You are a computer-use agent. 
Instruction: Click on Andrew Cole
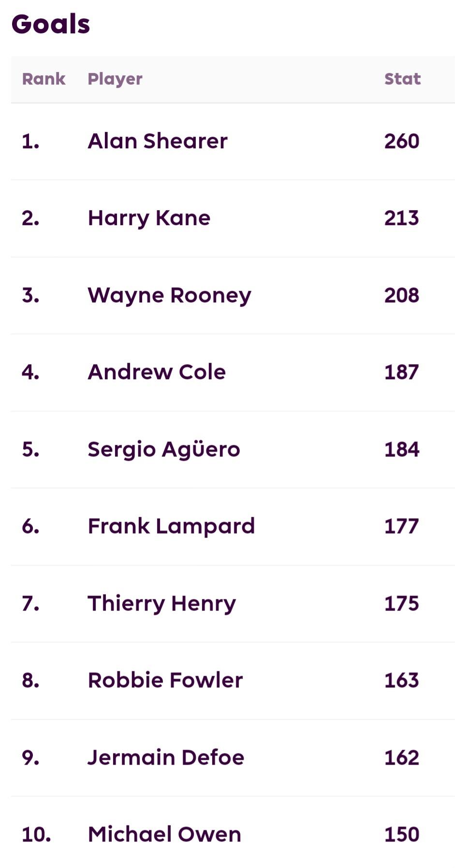(157, 372)
